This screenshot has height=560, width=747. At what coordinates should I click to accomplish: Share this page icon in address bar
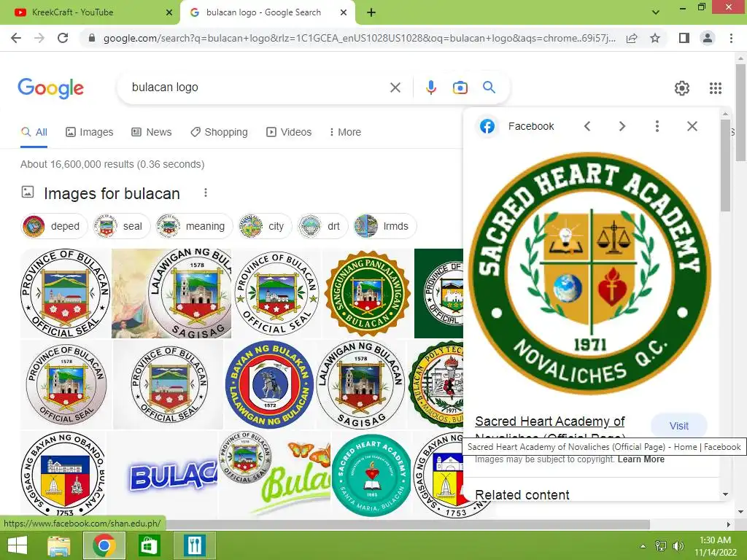coord(632,38)
